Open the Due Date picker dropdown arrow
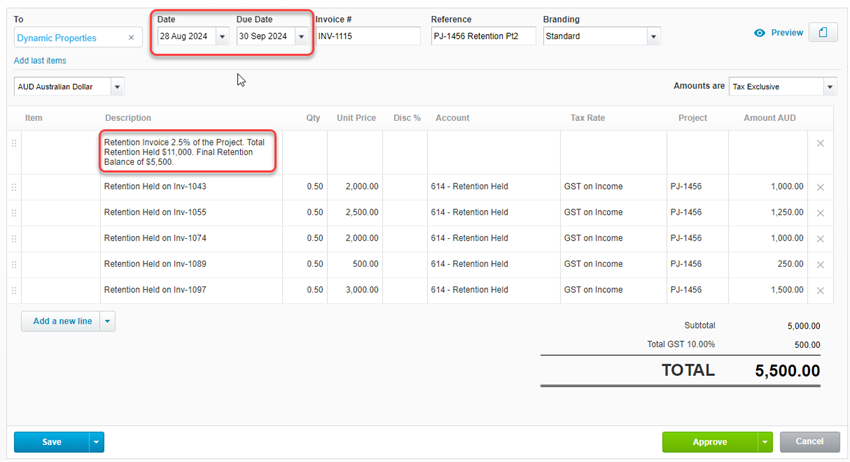This screenshot has height=462, width=850. (x=301, y=36)
